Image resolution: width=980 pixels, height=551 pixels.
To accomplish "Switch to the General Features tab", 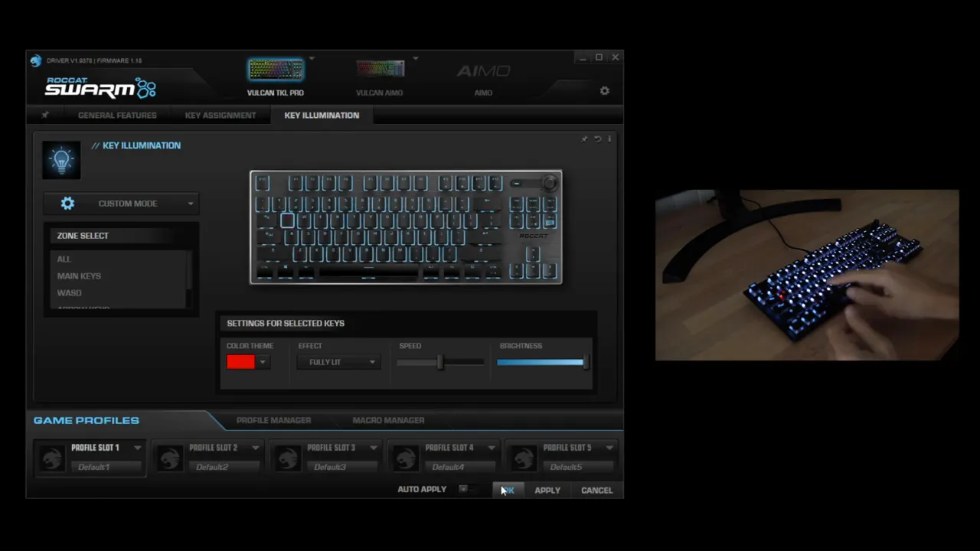I will (117, 116).
